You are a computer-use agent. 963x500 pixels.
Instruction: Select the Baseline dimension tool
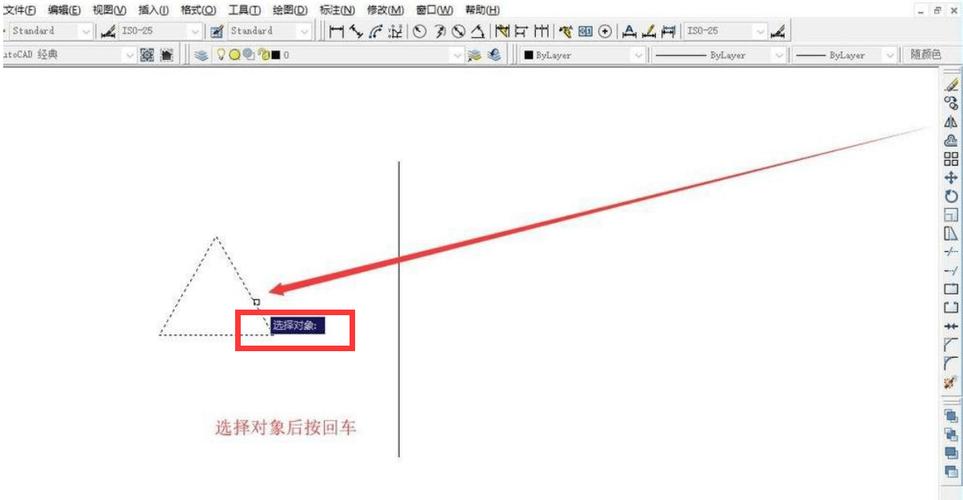tap(521, 31)
